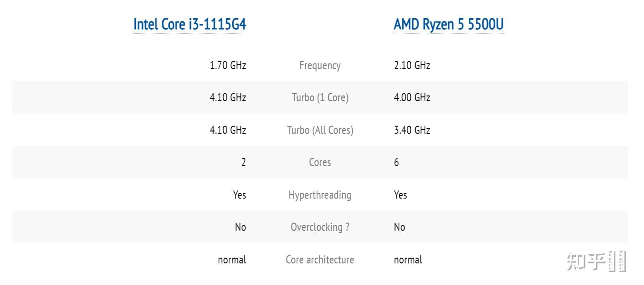Click the Hyperthreading row label
This screenshot has width=644, height=285.
(x=320, y=195)
